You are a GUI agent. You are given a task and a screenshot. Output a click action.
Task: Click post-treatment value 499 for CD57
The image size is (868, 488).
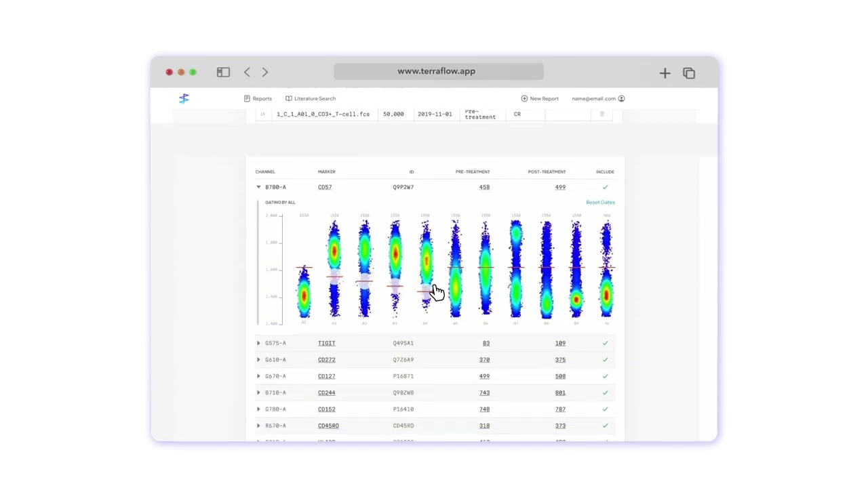point(560,187)
